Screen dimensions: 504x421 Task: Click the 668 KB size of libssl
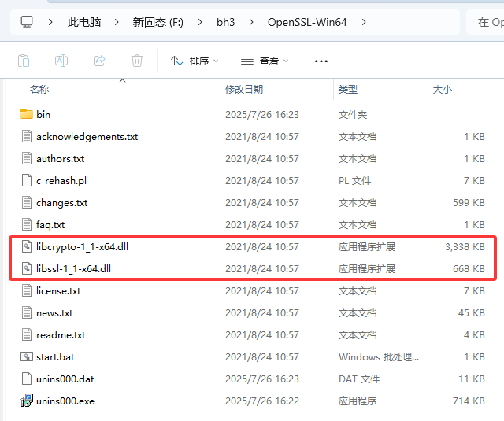469,268
